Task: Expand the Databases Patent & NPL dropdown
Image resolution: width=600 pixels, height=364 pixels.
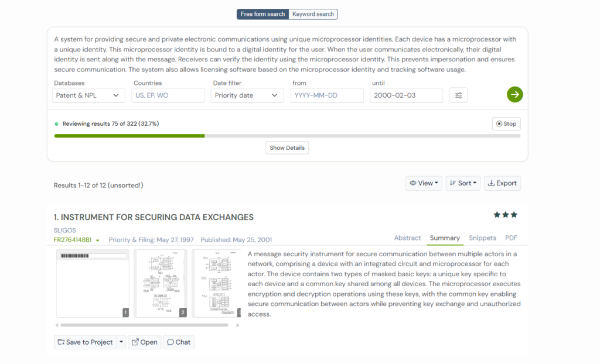Action: 89,95
